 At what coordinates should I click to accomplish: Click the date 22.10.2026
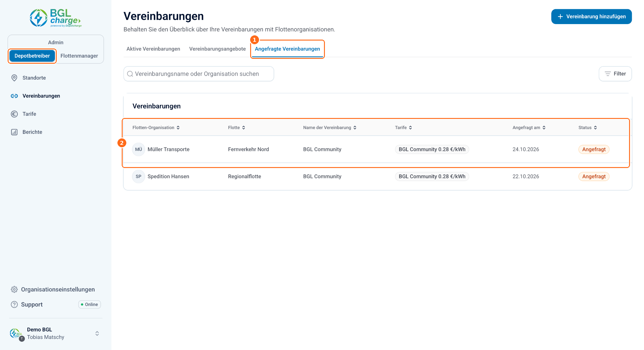coord(526,177)
